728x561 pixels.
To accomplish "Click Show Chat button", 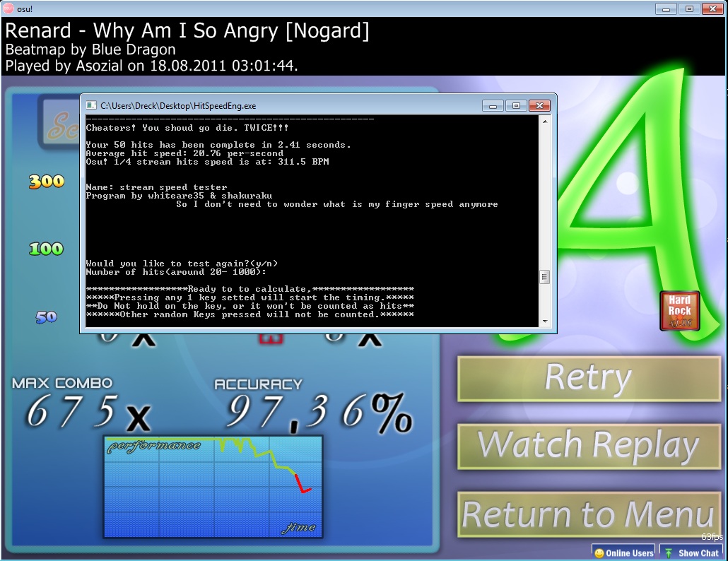I will [x=692, y=553].
